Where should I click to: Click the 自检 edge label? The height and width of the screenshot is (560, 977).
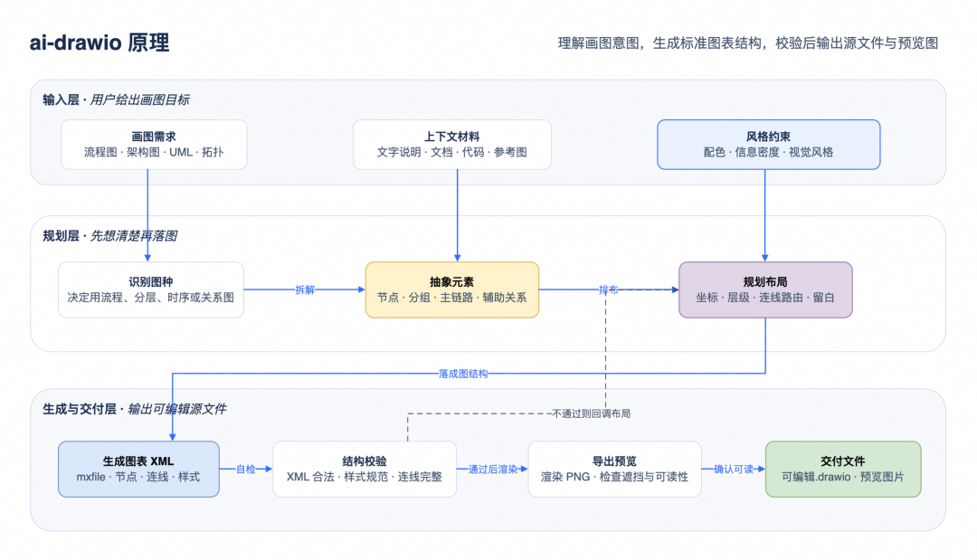[245, 469]
